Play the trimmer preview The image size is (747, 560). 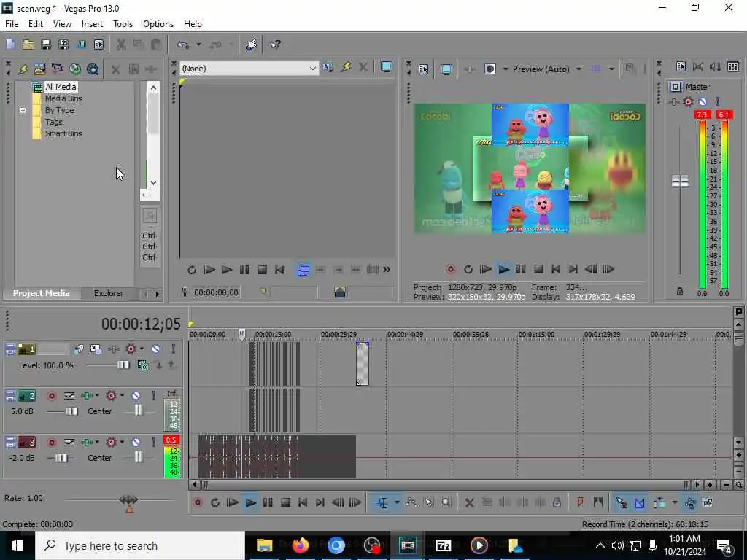[x=227, y=270]
